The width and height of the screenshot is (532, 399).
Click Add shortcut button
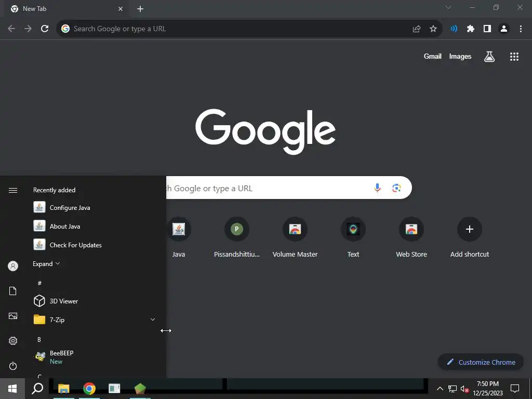click(470, 237)
